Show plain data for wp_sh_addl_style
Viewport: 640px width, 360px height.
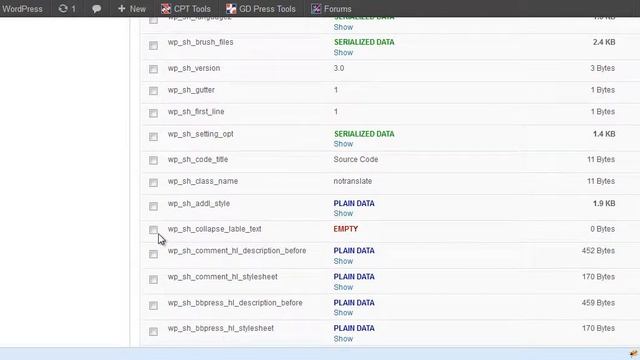(x=343, y=213)
